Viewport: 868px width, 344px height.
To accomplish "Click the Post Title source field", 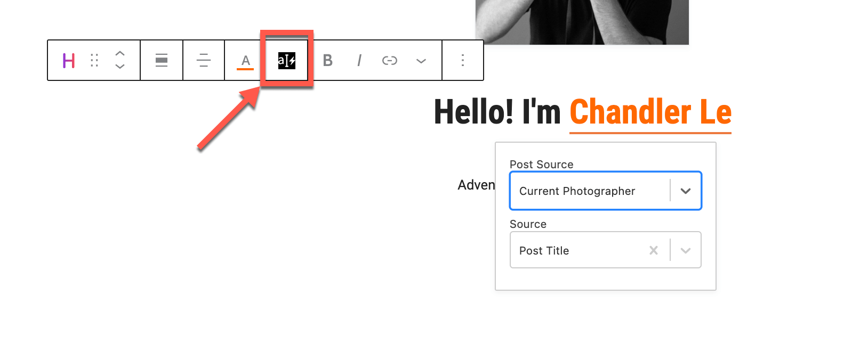I will coord(606,250).
